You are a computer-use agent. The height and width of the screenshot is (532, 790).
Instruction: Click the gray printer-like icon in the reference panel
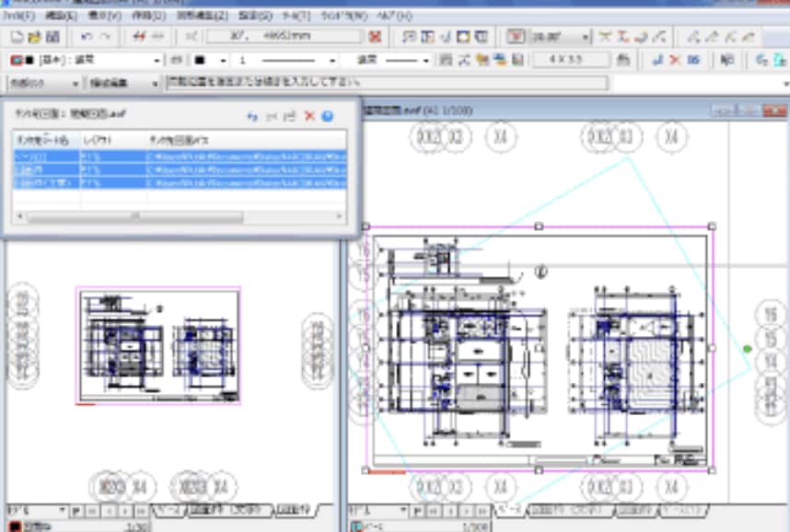tap(290, 116)
